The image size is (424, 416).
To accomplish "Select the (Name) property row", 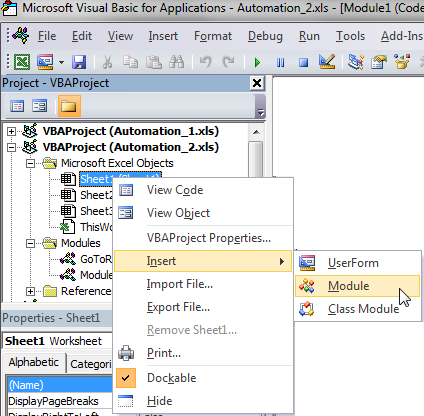I will pyautogui.click(x=60, y=385).
